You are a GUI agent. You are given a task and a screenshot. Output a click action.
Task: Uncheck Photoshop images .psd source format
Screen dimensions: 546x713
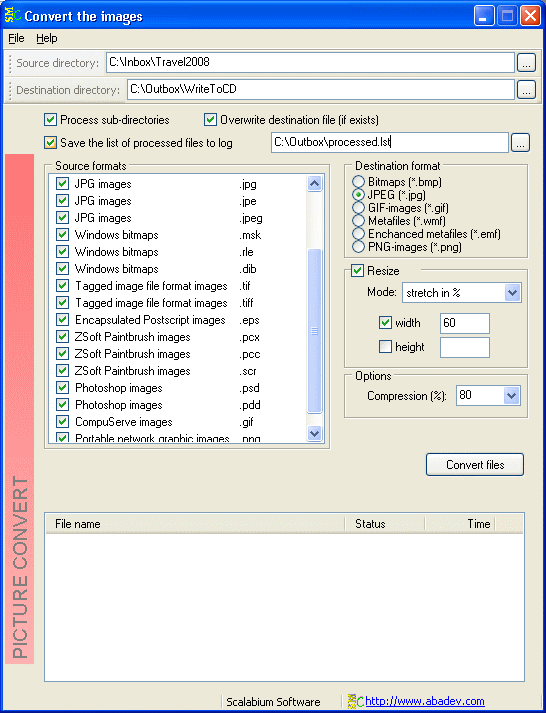pyautogui.click(x=62, y=388)
